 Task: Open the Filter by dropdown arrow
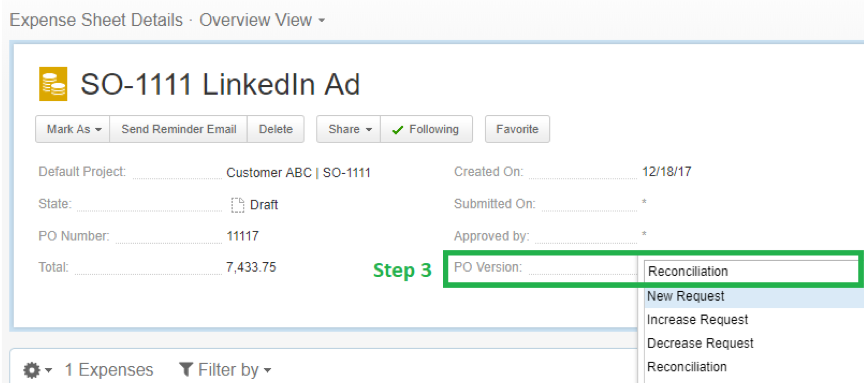(268, 370)
